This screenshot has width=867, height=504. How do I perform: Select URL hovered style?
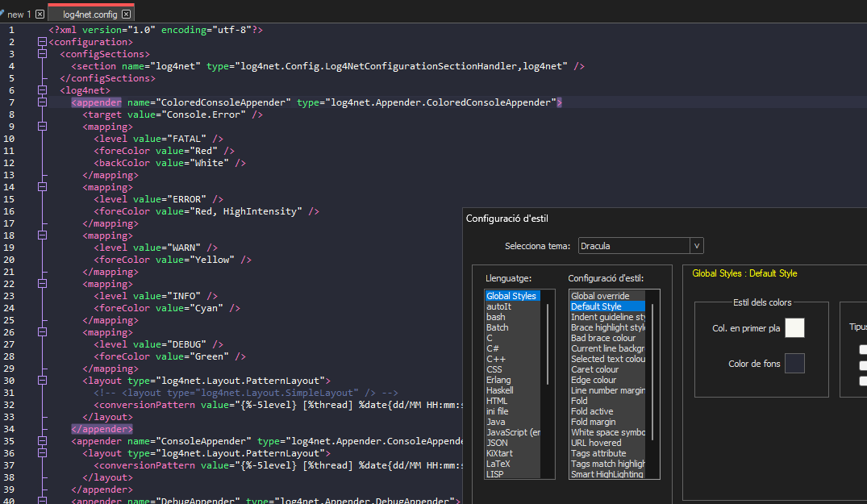tap(607, 444)
